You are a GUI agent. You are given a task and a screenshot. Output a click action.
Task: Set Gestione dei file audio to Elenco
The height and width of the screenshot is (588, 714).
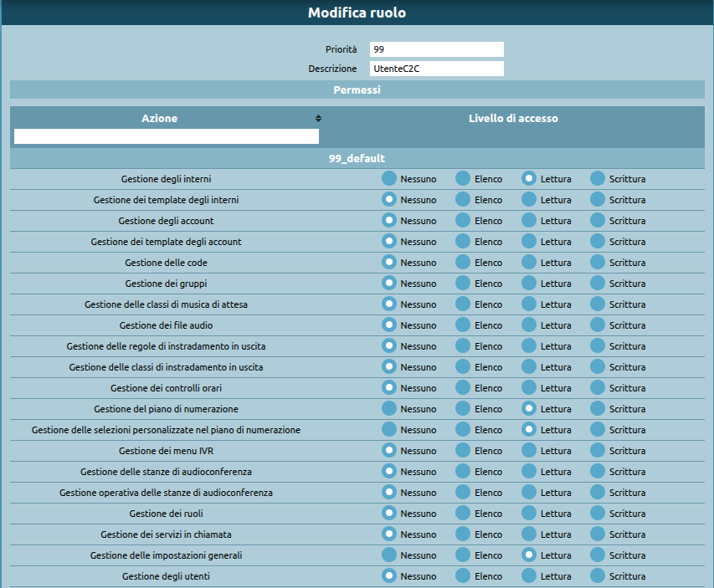click(x=463, y=325)
